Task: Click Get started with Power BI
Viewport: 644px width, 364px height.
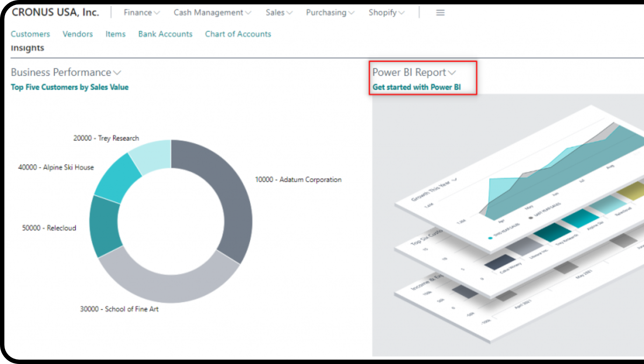Action: (416, 87)
